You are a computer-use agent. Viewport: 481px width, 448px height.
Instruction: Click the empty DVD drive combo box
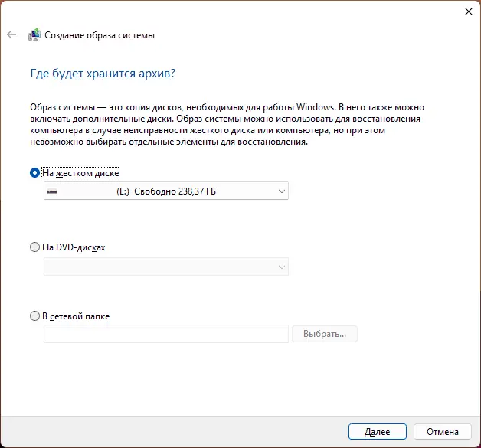pos(166,267)
